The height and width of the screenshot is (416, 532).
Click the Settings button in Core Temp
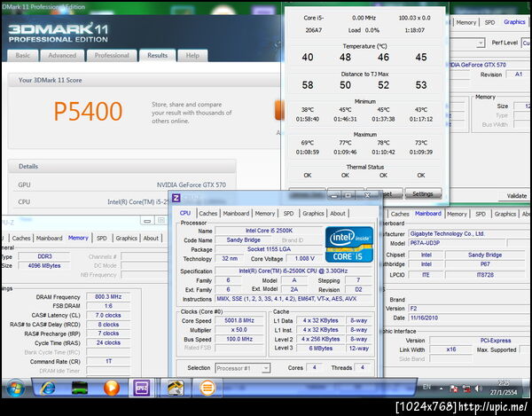[423, 193]
